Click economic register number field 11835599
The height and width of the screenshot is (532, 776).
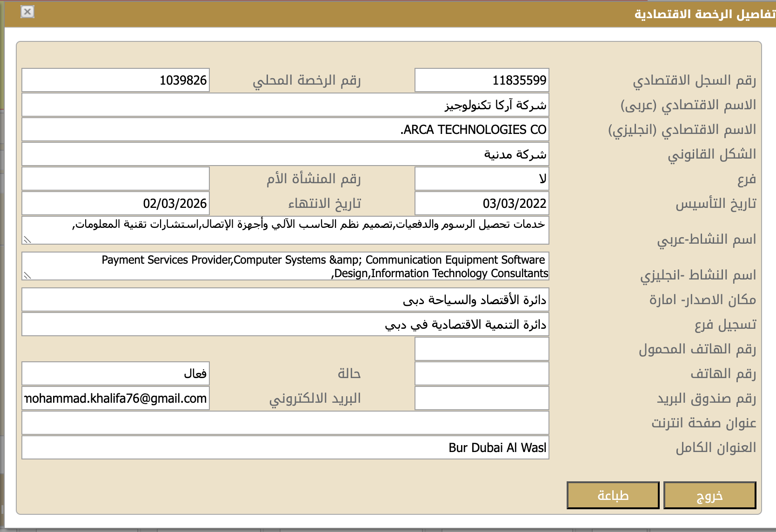pos(482,80)
